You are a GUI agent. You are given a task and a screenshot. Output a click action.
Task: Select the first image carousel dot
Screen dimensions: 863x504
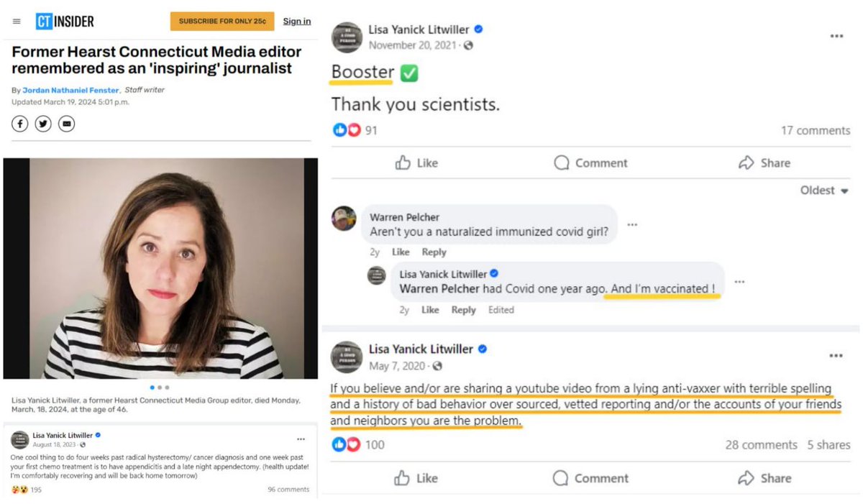coord(152,387)
